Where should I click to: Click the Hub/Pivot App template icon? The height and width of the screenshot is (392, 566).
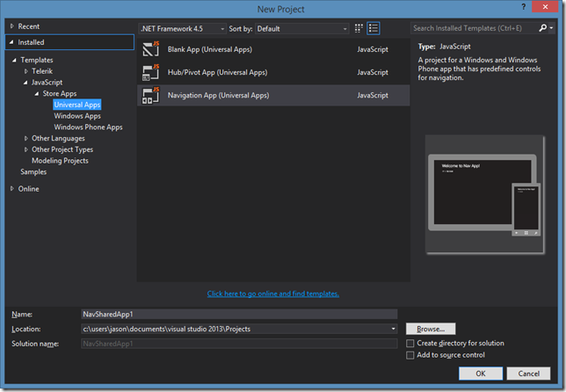(150, 72)
